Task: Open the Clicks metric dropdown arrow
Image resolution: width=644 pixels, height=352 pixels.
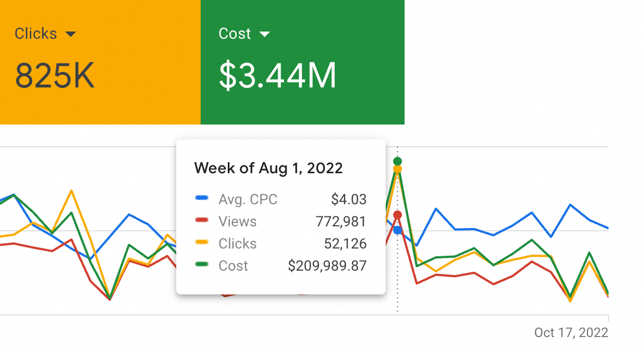Action: coord(70,34)
